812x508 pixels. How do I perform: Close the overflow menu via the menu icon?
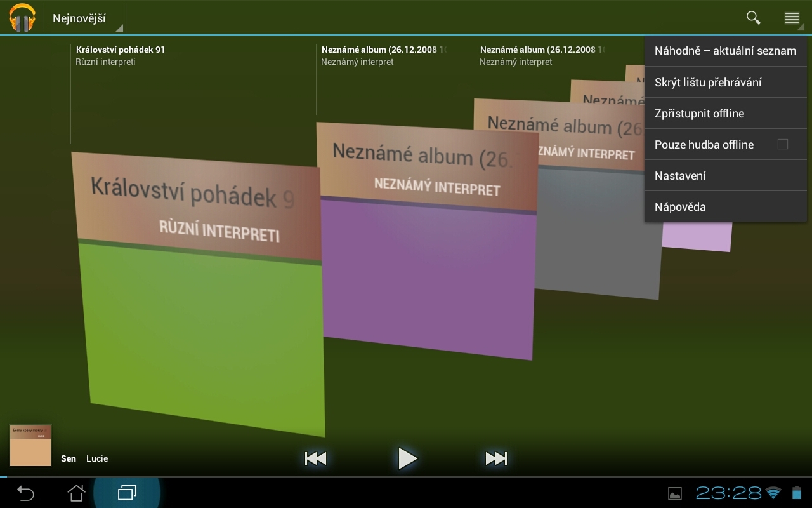coord(792,18)
